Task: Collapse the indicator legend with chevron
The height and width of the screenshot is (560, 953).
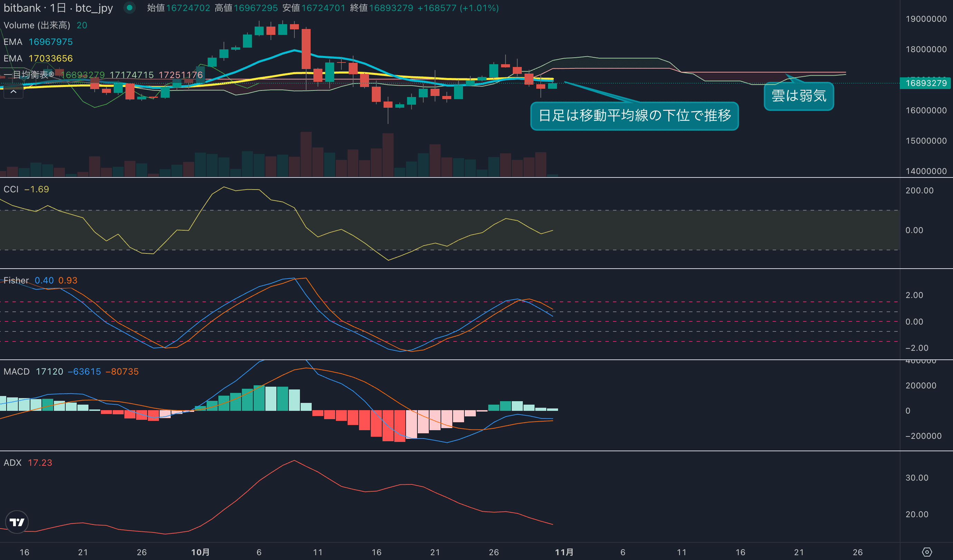Action: [13, 92]
